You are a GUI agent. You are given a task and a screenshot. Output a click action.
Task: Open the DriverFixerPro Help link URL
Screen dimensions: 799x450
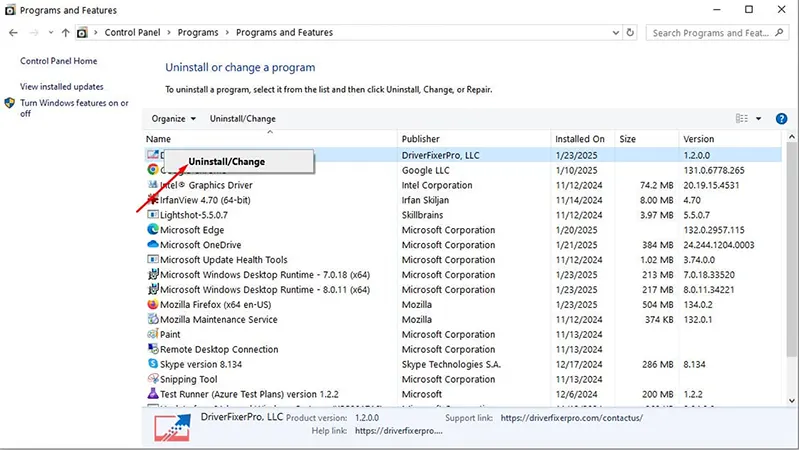[x=398, y=431]
